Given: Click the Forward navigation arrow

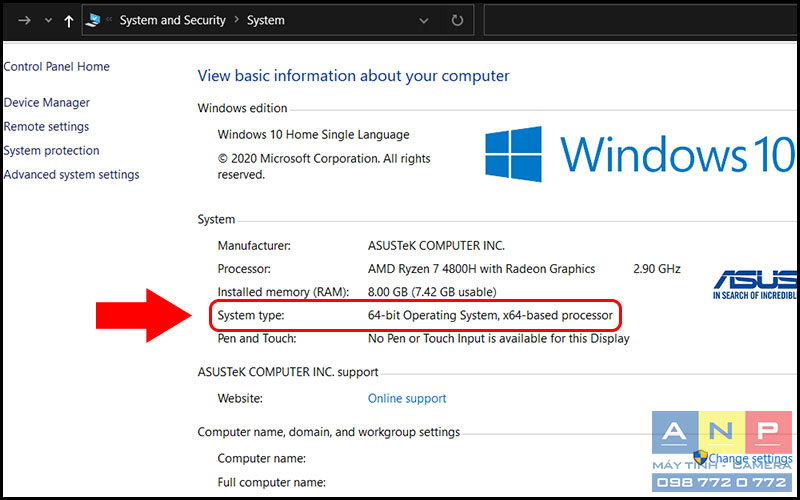Looking at the screenshot, I should pyautogui.click(x=24, y=20).
